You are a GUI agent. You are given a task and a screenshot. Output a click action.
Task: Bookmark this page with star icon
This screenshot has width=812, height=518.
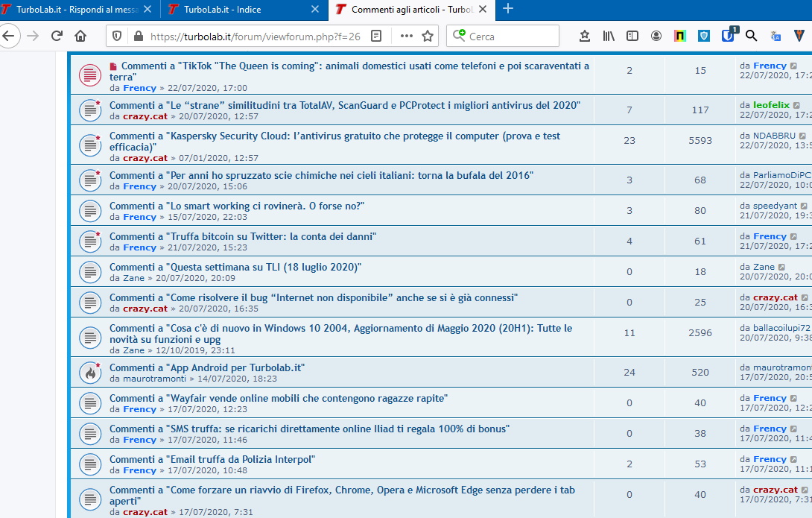click(x=428, y=37)
